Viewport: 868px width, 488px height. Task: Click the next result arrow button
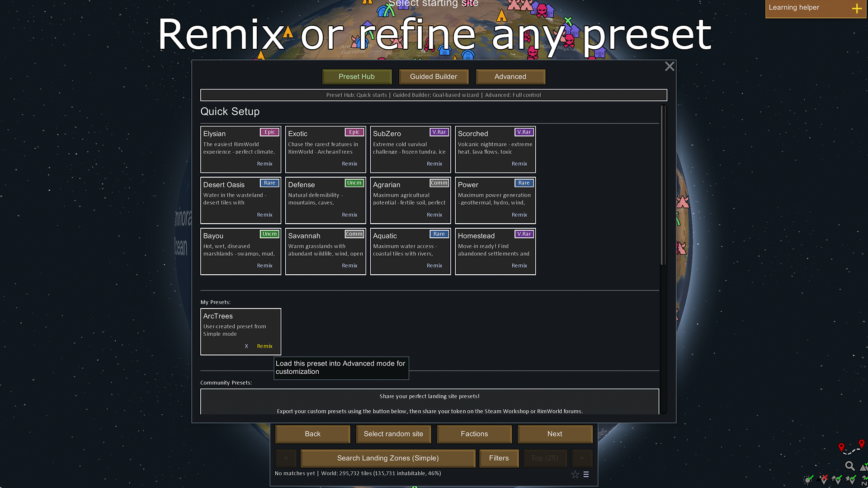click(x=582, y=458)
